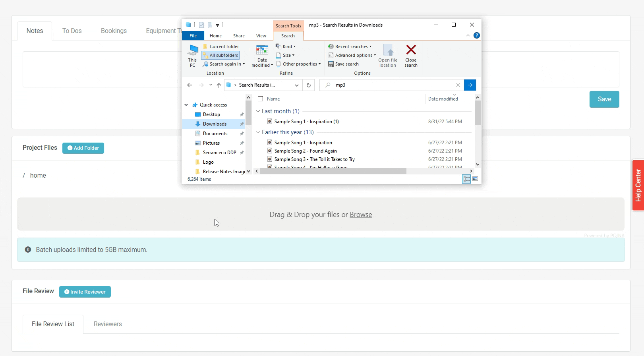The width and height of the screenshot is (644, 356).
Task: Refresh the search results in address bar
Action: click(309, 85)
